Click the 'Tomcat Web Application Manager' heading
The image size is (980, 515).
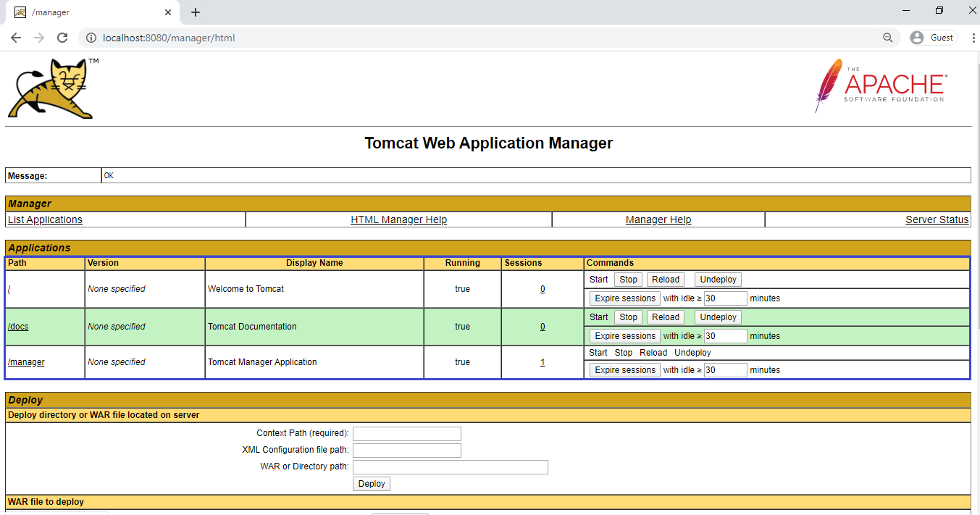coord(489,143)
